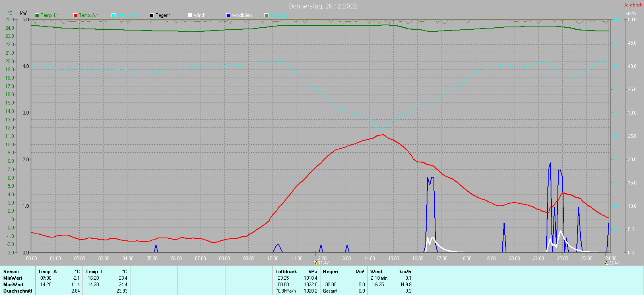
Task: Click the '12:00' label on time axis
Action: click(x=321, y=258)
